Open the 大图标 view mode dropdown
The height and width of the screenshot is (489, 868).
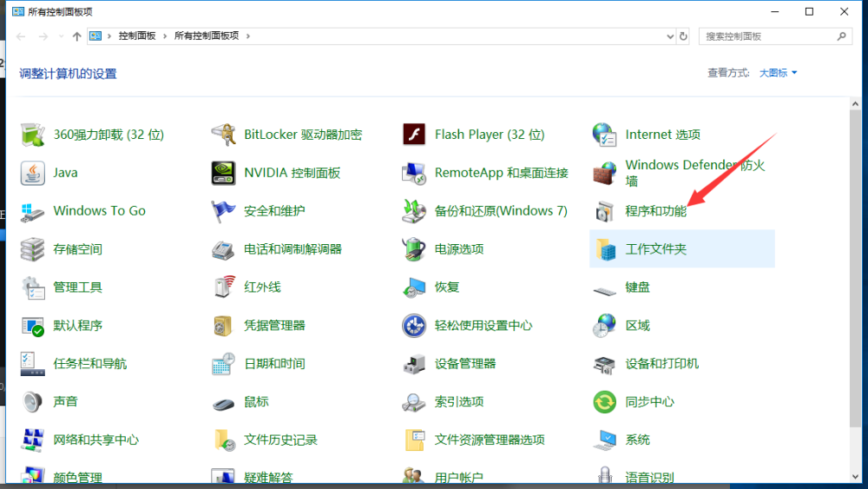778,73
